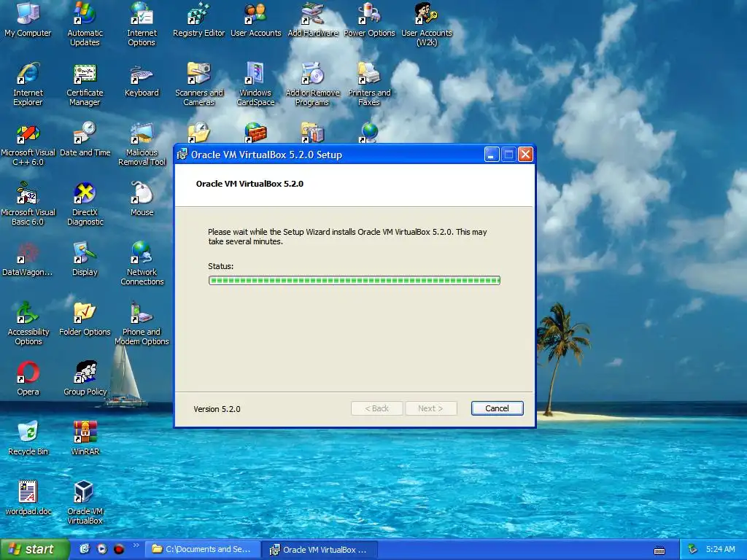Select the Date and Time shortcut
Viewport: 747px width, 560px height.
(x=85, y=139)
